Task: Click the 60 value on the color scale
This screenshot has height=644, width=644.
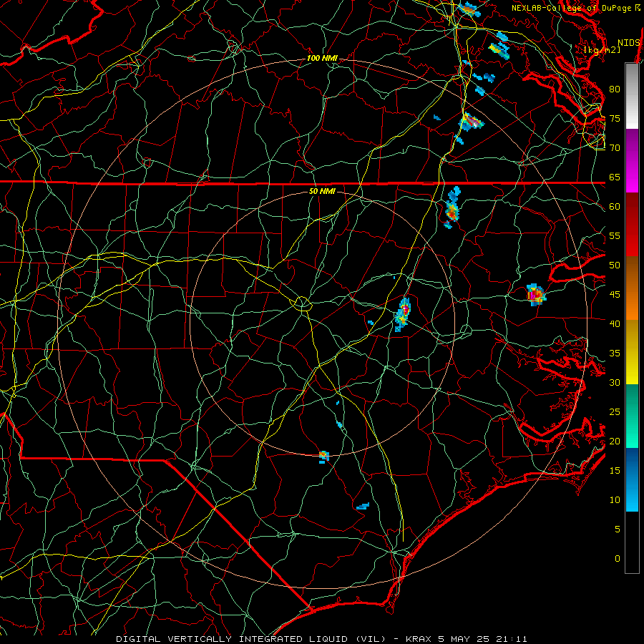Action: coord(615,207)
